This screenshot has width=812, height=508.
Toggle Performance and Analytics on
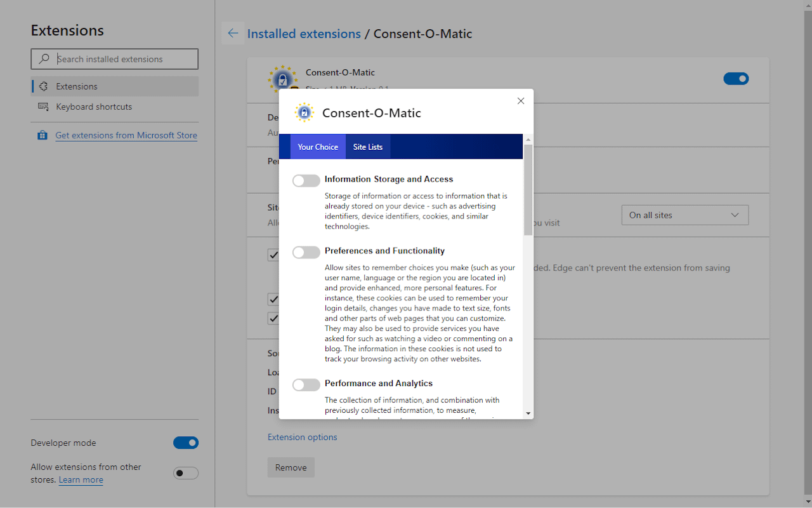point(306,385)
